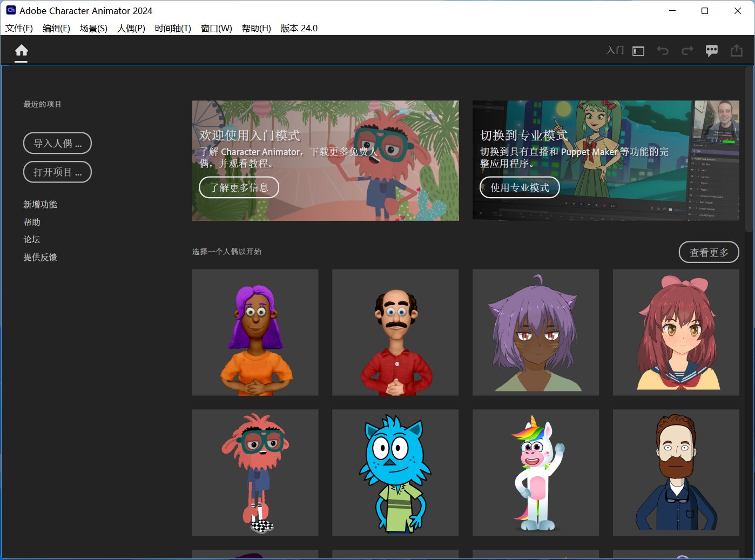Click the 使用专业模式 button
The width and height of the screenshot is (755, 560).
(x=520, y=188)
